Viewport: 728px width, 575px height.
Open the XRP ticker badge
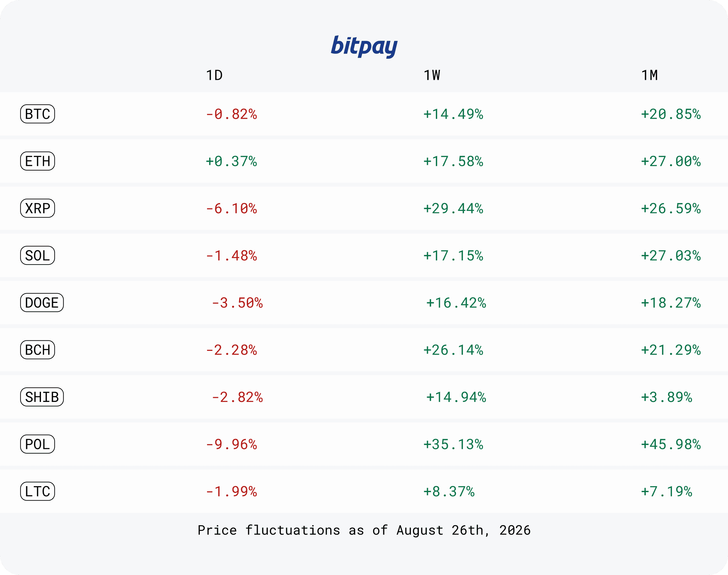[x=38, y=208]
